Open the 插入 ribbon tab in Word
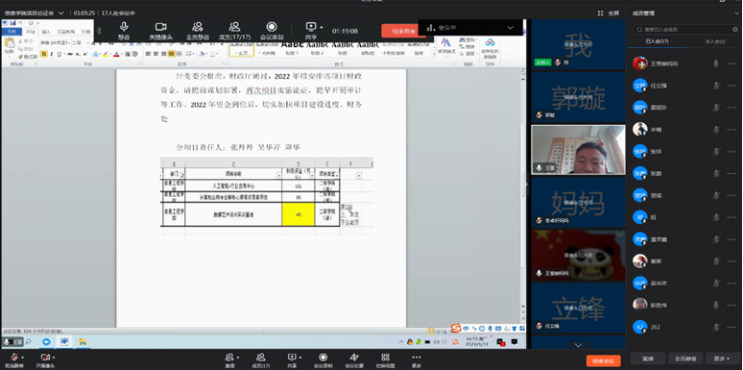 (x=46, y=32)
